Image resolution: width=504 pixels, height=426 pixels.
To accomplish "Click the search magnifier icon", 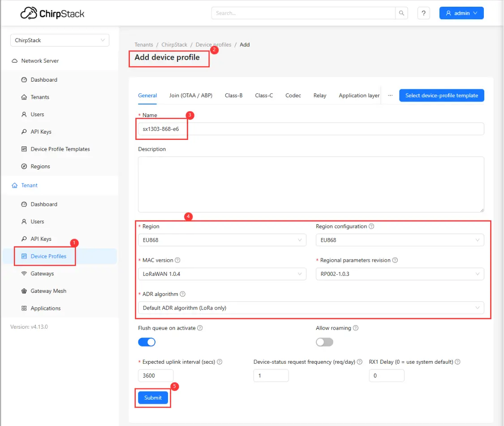I will pos(401,13).
